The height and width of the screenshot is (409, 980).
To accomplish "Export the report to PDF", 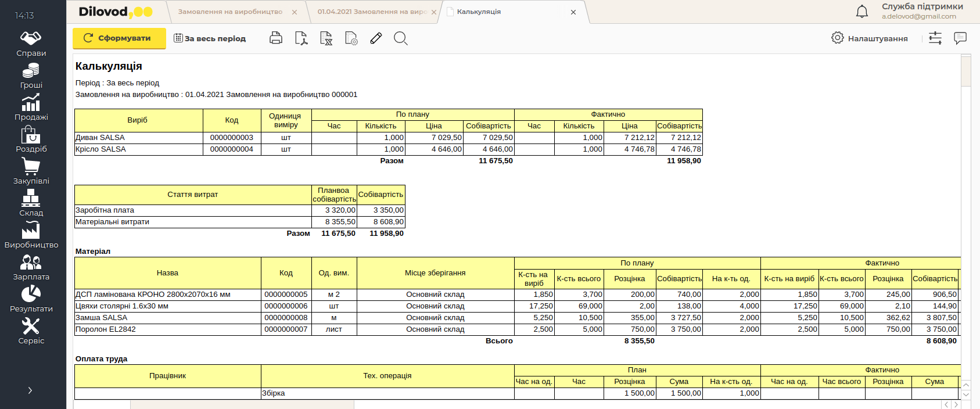I will [x=301, y=38].
